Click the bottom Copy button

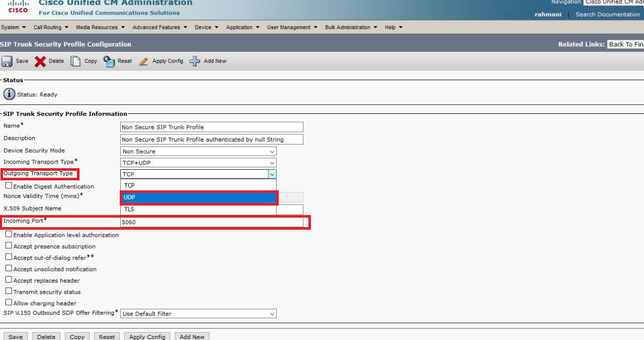coord(77,336)
